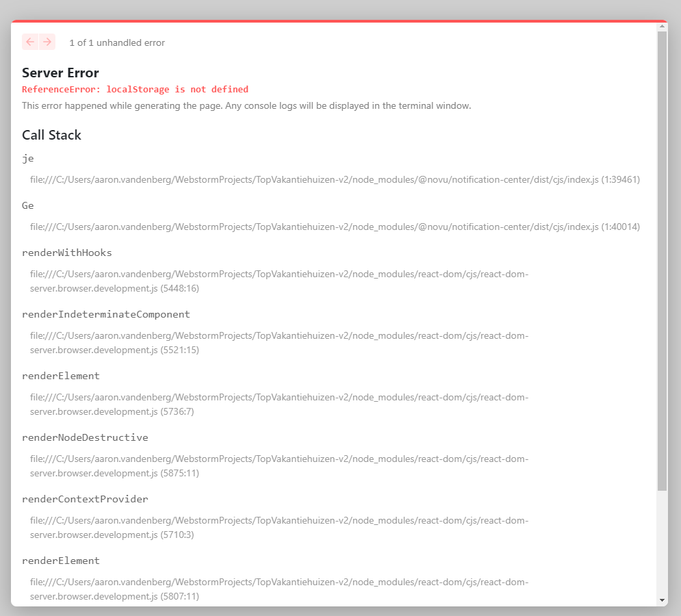Select the Ge stack frame entry
Screen dimensions: 681x616
click(x=28, y=205)
